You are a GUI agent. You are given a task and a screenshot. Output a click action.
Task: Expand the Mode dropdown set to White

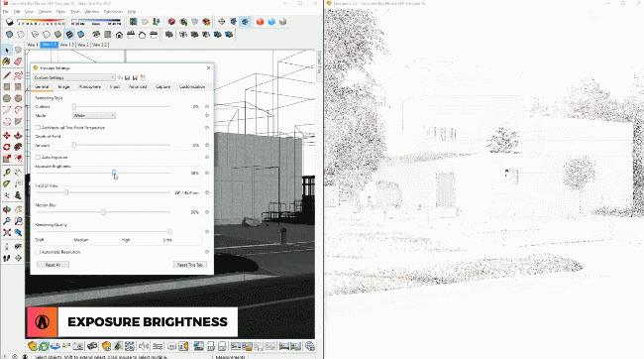[x=94, y=116]
